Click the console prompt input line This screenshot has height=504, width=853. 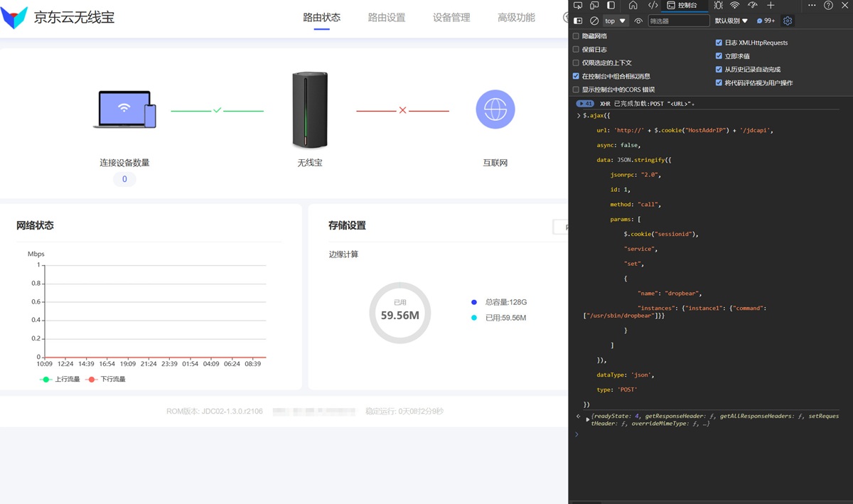(x=711, y=434)
